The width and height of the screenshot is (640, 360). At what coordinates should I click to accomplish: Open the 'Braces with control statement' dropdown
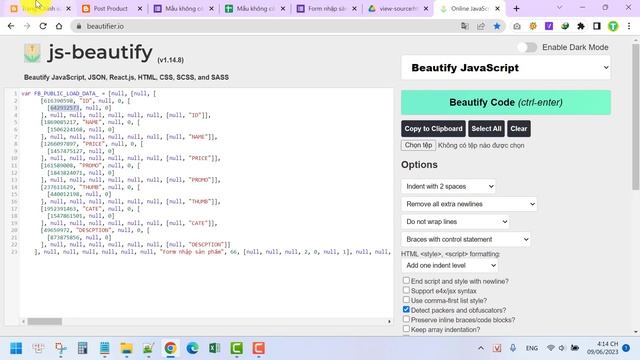pos(465,239)
